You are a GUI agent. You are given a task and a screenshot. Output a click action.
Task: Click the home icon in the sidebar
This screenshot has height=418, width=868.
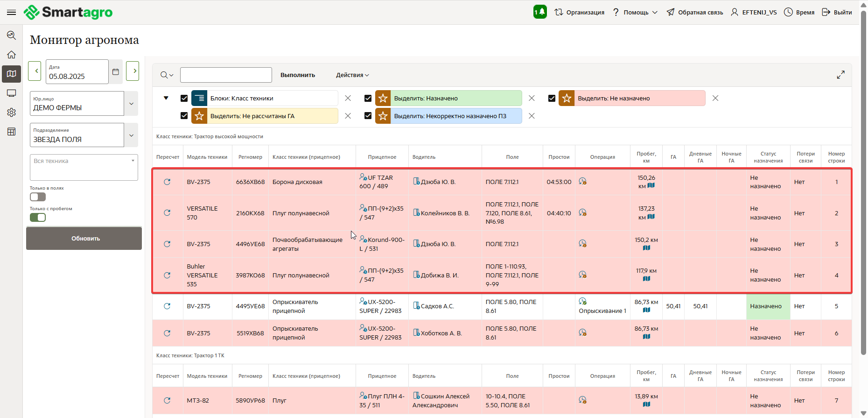click(x=12, y=55)
